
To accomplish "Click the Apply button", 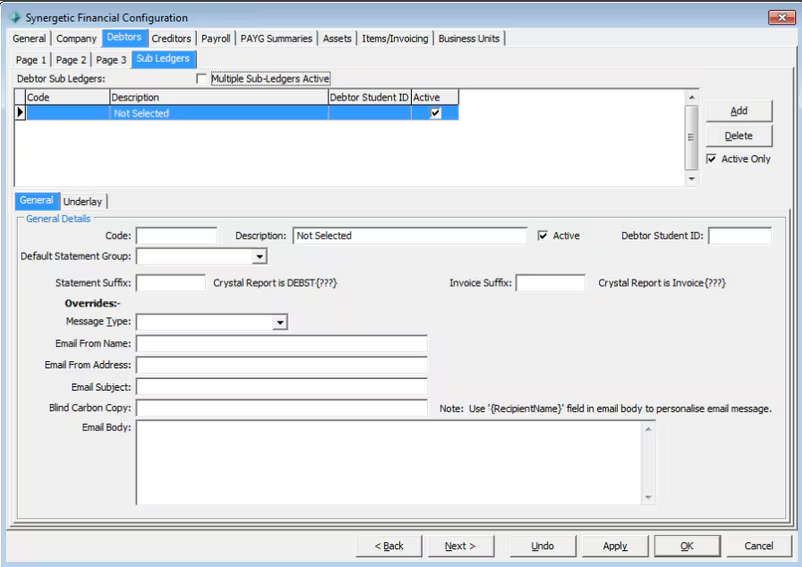I will point(615,546).
